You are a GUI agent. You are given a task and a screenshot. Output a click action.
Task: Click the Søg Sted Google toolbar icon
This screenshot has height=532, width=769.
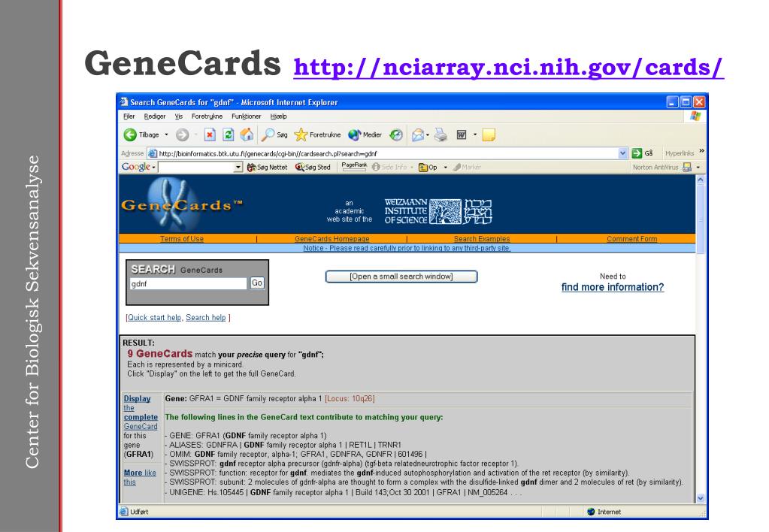[300, 168]
